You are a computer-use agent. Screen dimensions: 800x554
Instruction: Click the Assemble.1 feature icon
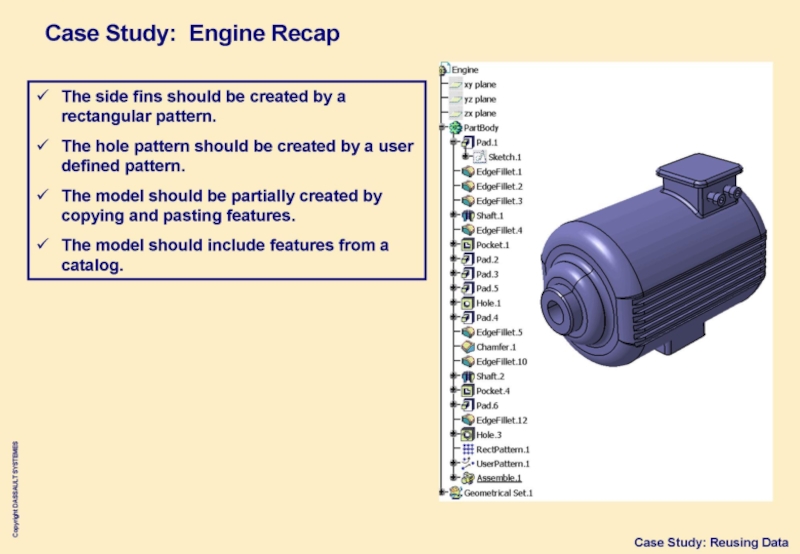click(468, 478)
